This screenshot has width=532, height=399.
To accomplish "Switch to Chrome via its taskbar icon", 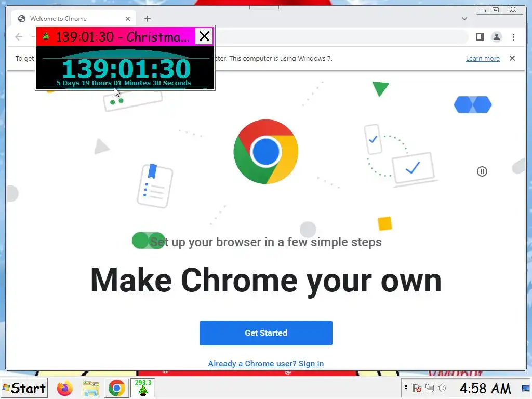I will coord(117,388).
